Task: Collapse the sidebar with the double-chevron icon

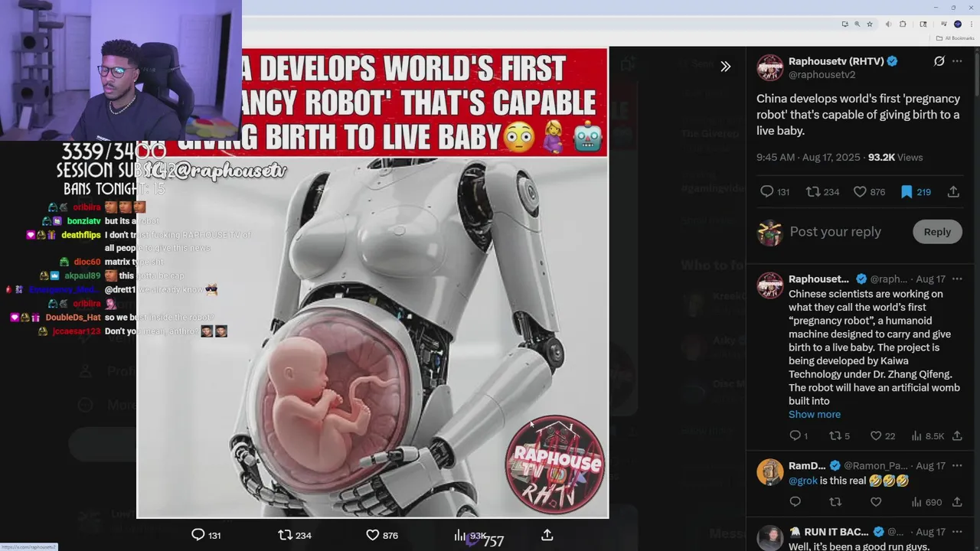Action: [x=725, y=67]
